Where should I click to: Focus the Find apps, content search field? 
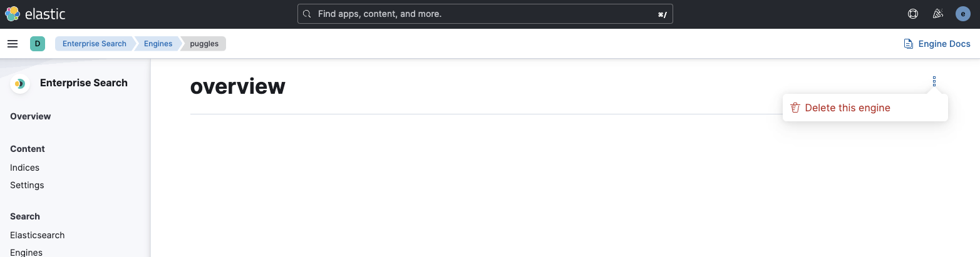(485, 14)
